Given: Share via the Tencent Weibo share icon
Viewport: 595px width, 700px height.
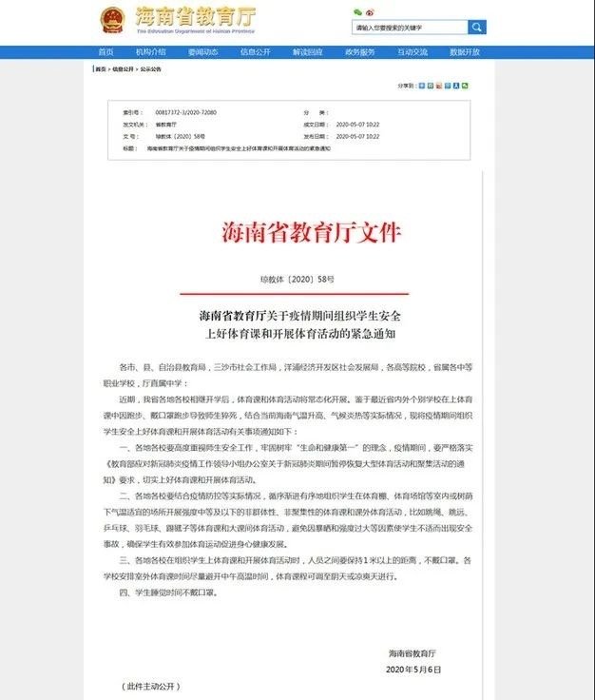Looking at the screenshot, I should 448,86.
